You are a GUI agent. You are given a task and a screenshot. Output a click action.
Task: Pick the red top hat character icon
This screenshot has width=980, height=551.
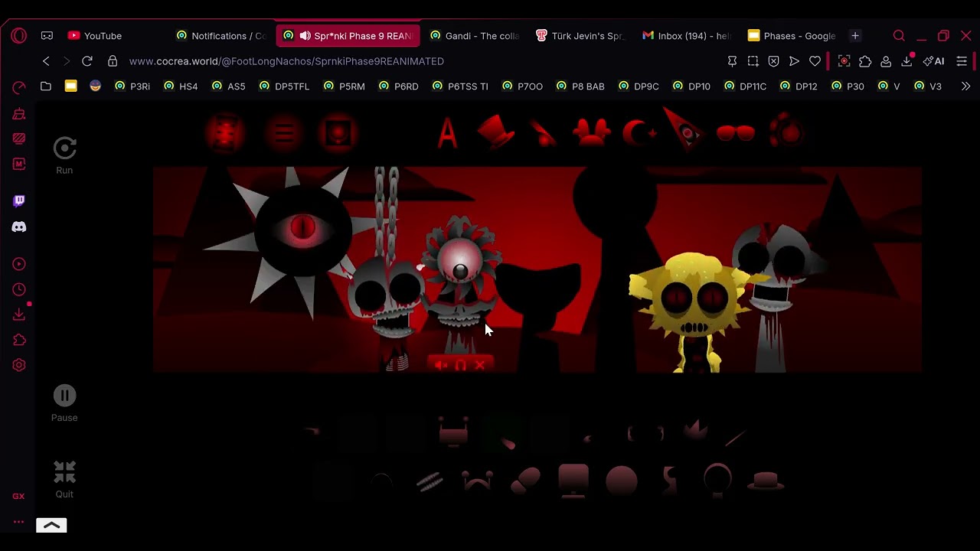pyautogui.click(x=495, y=132)
